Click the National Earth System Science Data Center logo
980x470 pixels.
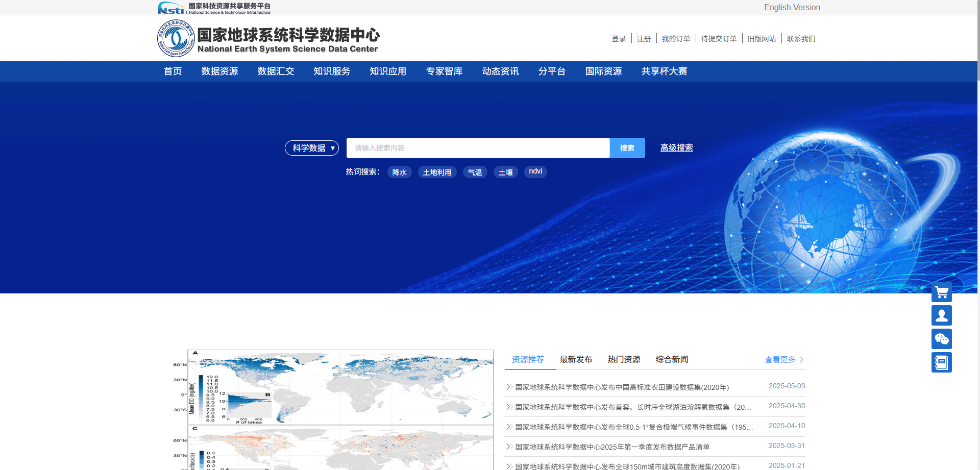[x=268, y=38]
